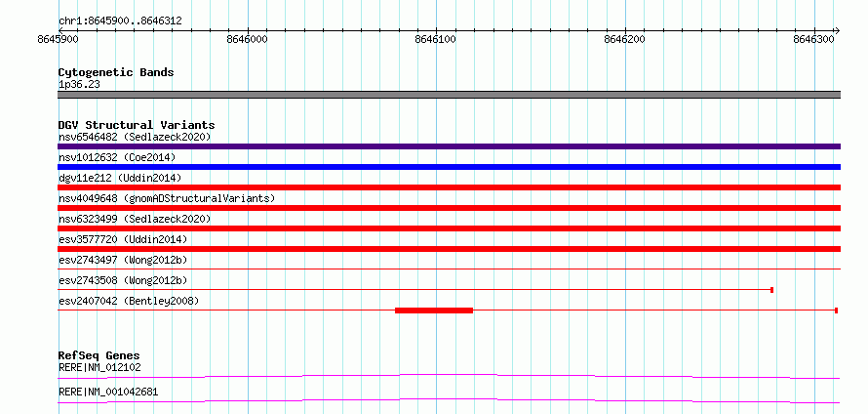Viewport: 868px width, 414px height.
Task: Click the gray 1p36.23 cytogenetic band bar
Action: (449, 95)
